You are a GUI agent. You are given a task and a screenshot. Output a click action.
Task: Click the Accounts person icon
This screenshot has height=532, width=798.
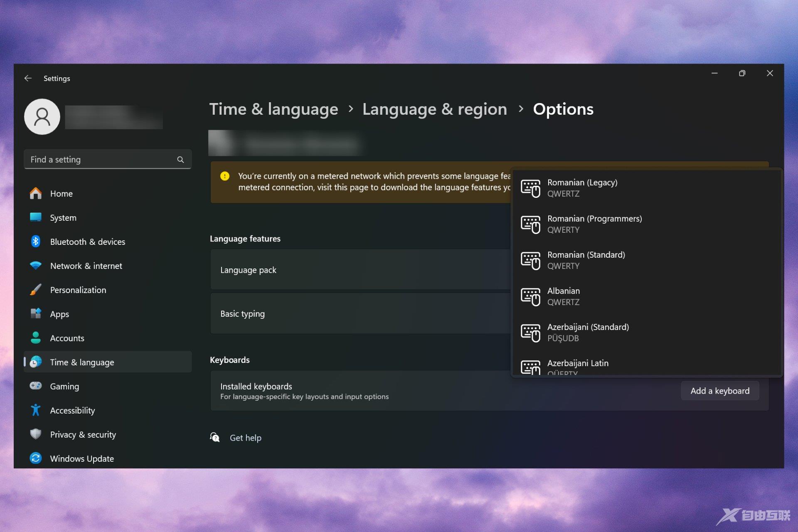(36, 338)
